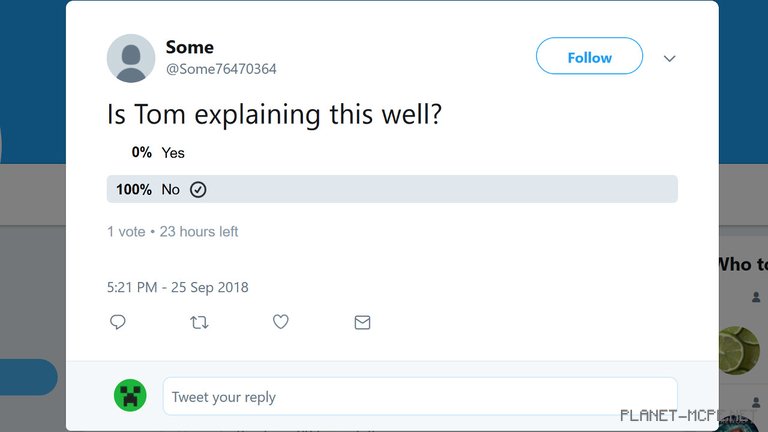Image resolution: width=768 pixels, height=432 pixels.
Task: Share tweet via the envelope message icon
Action: click(x=362, y=322)
